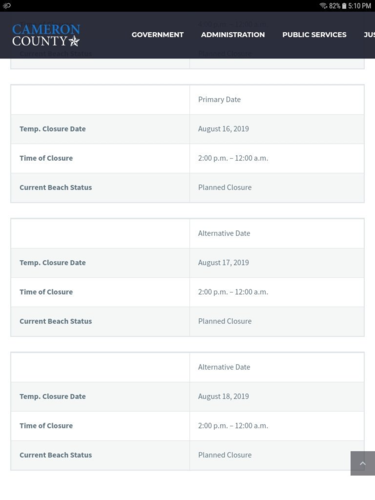Open the Administration menu
This screenshot has width=375, height=500.
point(233,35)
